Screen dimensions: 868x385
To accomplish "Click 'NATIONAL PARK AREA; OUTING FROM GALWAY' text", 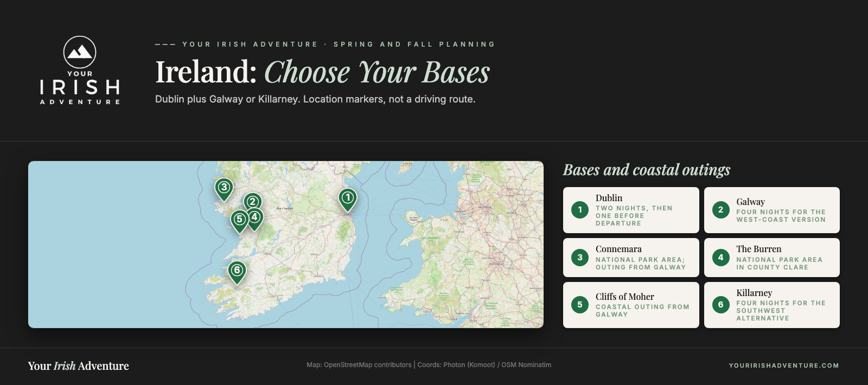I will point(641,264).
